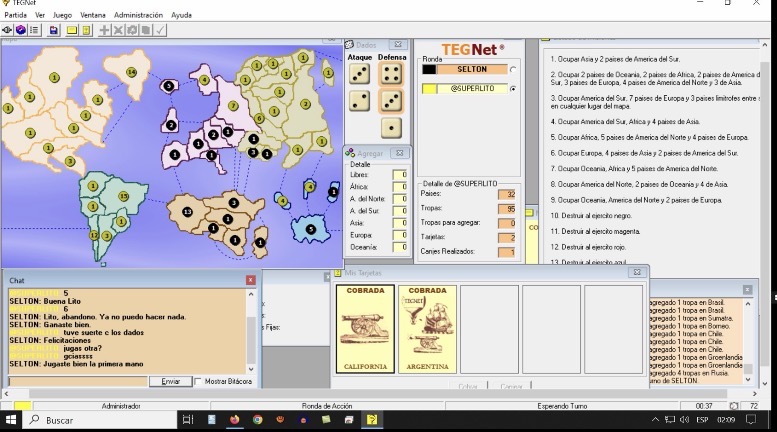Enable the Mostrar Bitácora checkbox

coord(198,381)
